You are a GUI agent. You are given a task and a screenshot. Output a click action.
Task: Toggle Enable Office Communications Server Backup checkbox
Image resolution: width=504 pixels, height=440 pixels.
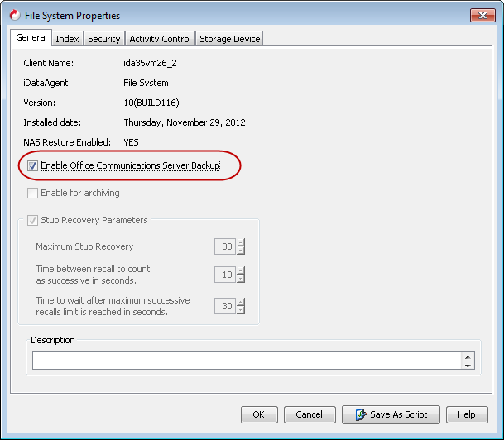32,166
